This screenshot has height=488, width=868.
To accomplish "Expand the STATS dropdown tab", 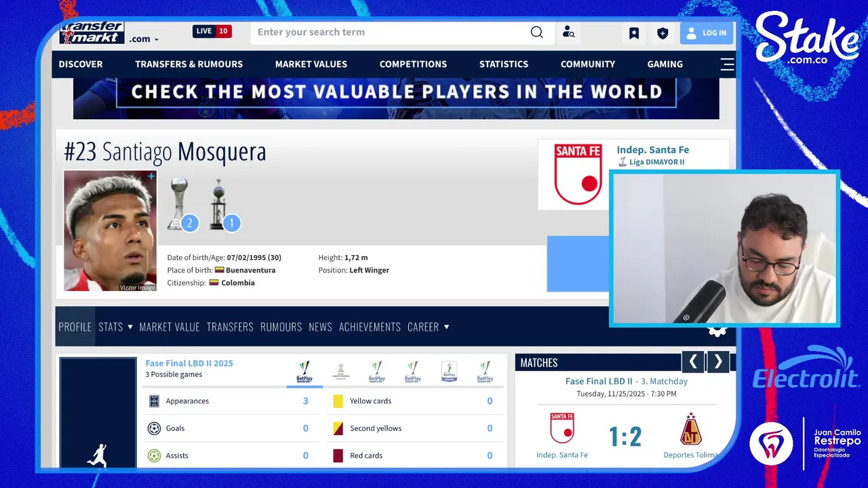I will pyautogui.click(x=115, y=327).
